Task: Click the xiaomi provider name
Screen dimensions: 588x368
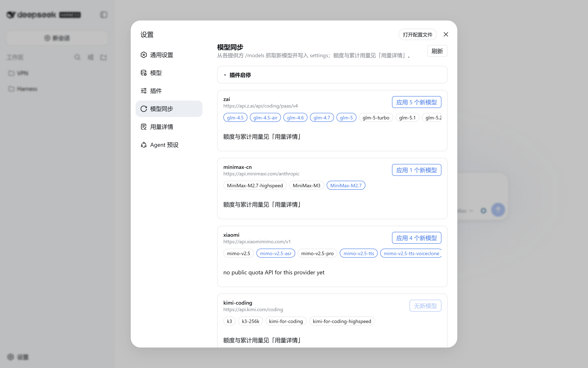Action: click(x=231, y=235)
